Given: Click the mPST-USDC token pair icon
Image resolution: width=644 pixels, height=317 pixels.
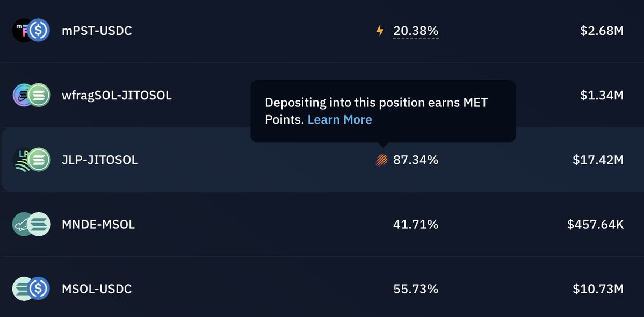Looking at the screenshot, I should [31, 31].
